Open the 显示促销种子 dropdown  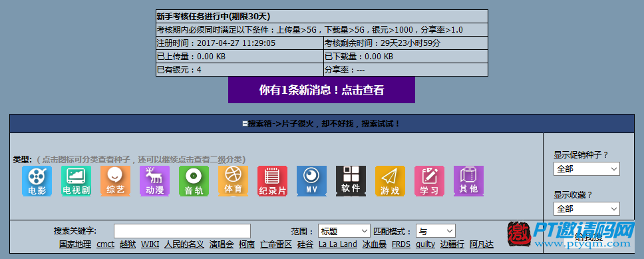pyautogui.click(x=587, y=169)
